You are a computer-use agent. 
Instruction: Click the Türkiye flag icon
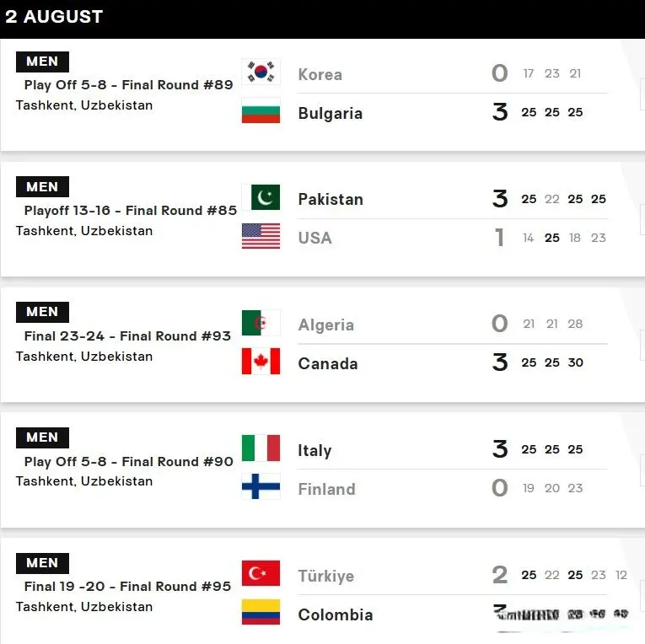[261, 573]
